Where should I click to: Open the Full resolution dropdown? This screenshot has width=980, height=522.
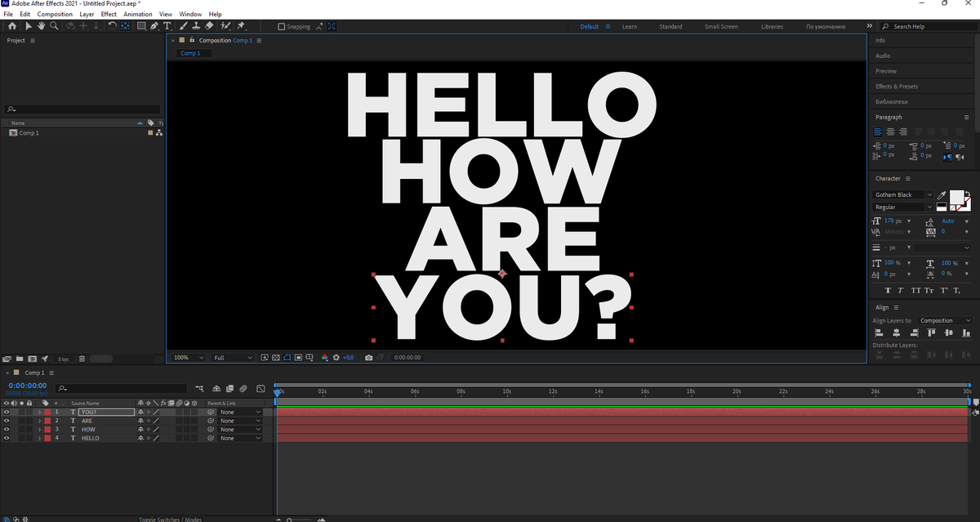pos(233,358)
